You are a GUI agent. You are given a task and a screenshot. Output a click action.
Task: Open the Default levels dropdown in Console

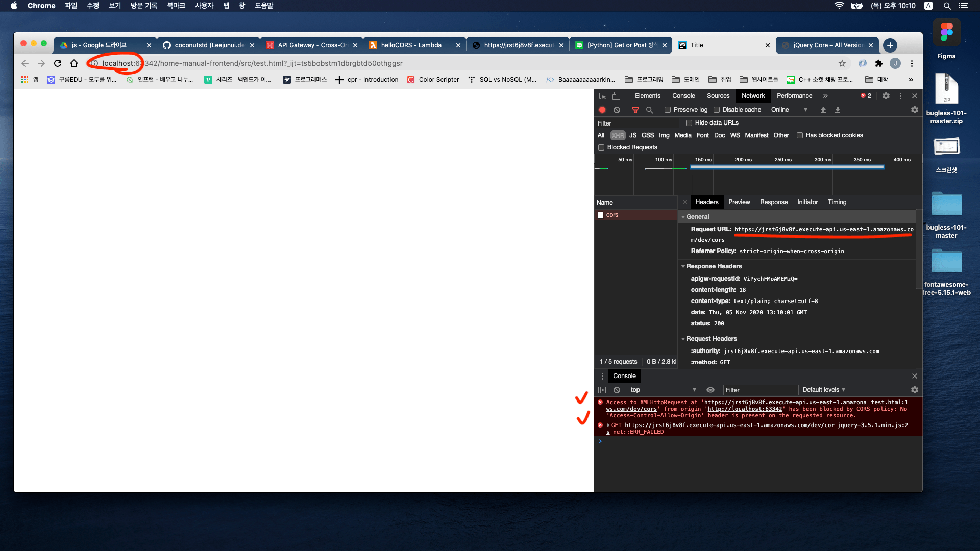click(823, 389)
